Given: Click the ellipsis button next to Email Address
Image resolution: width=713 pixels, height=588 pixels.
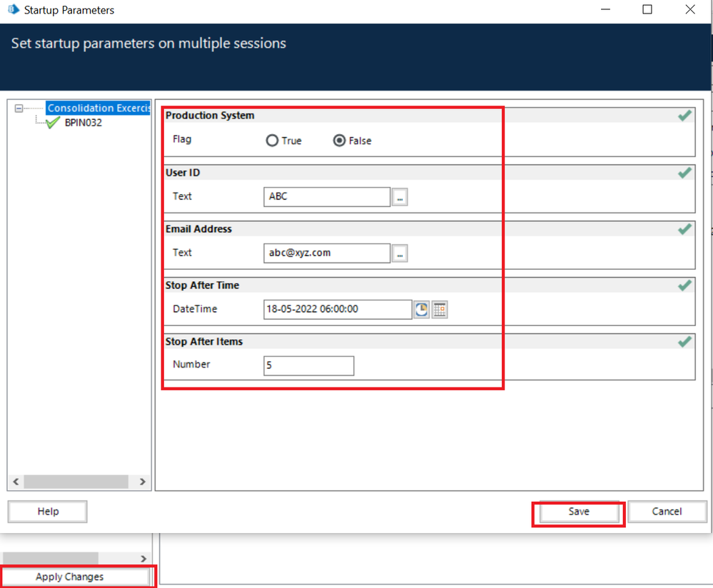Looking at the screenshot, I should (x=400, y=253).
